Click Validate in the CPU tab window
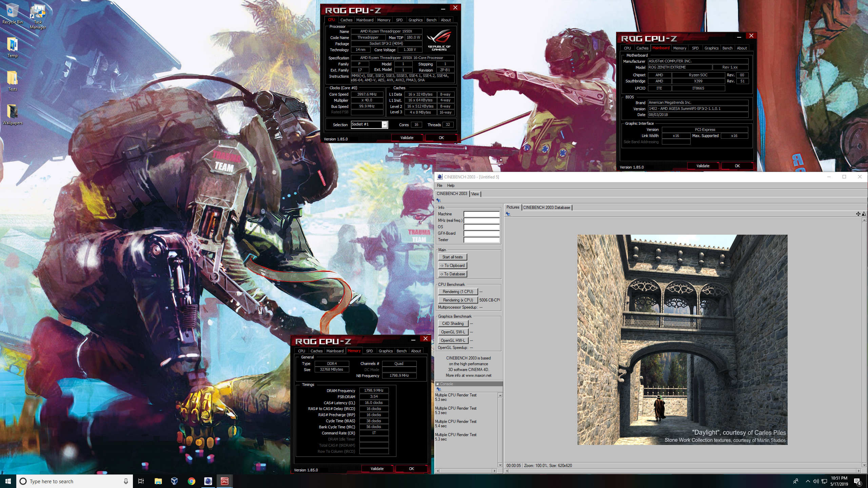868x488 pixels. [x=407, y=138]
